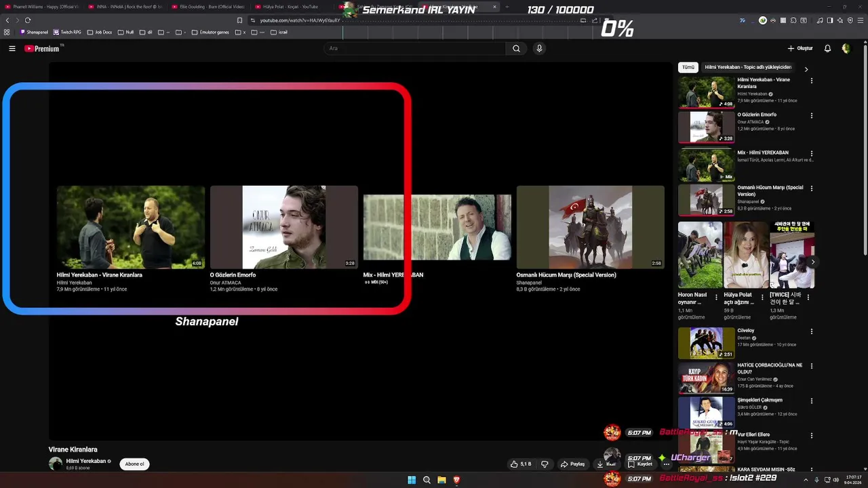Open the browser shield VPN icon

tap(850, 20)
